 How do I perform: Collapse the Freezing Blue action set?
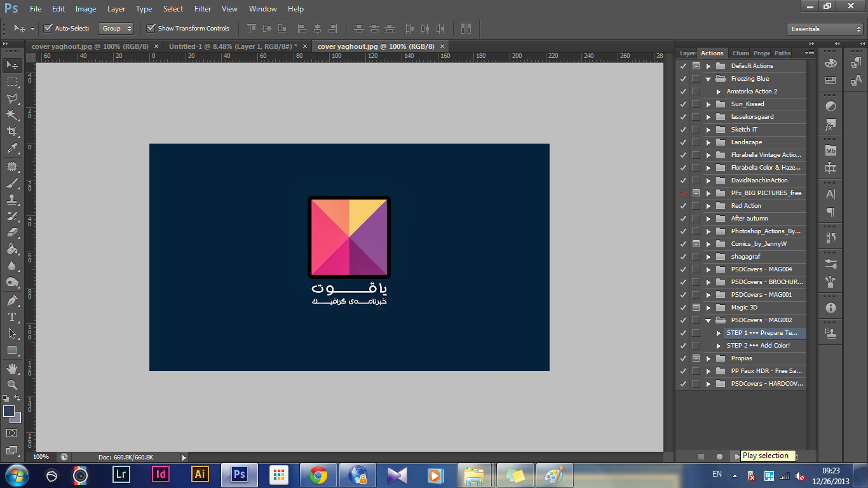coord(708,79)
